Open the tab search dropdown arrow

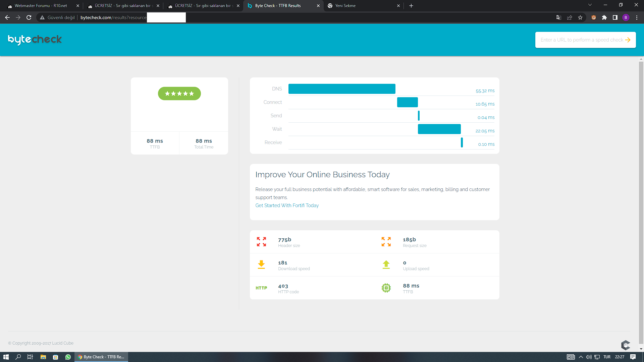point(590,5)
